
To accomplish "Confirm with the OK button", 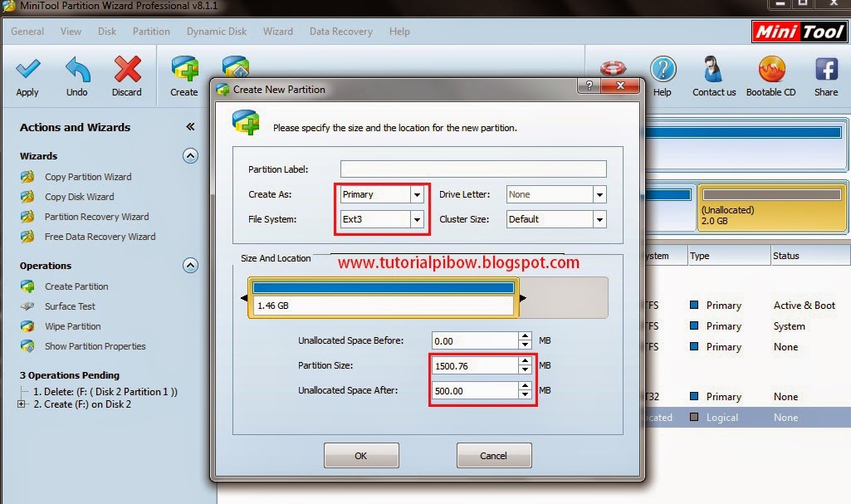I will point(361,456).
